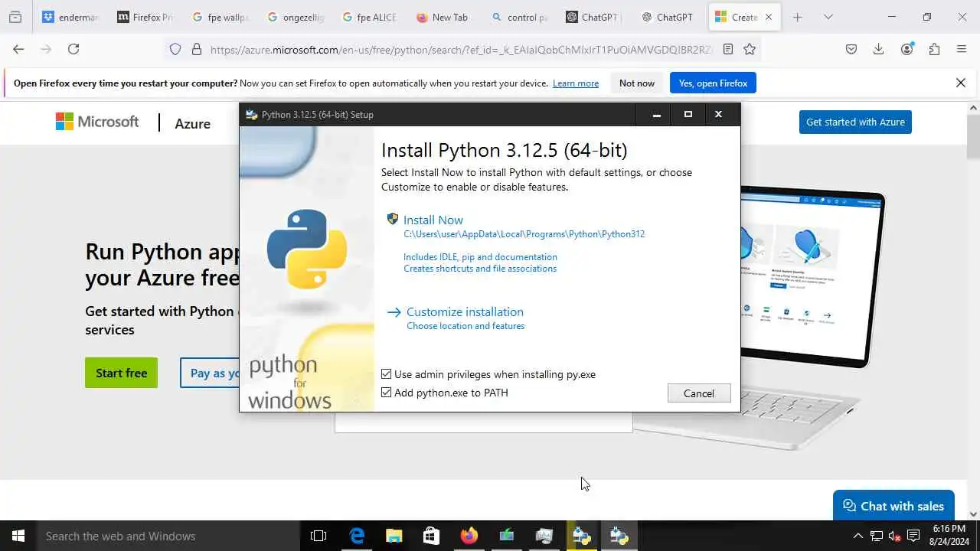Open Task View in the taskbar

pyautogui.click(x=318, y=536)
